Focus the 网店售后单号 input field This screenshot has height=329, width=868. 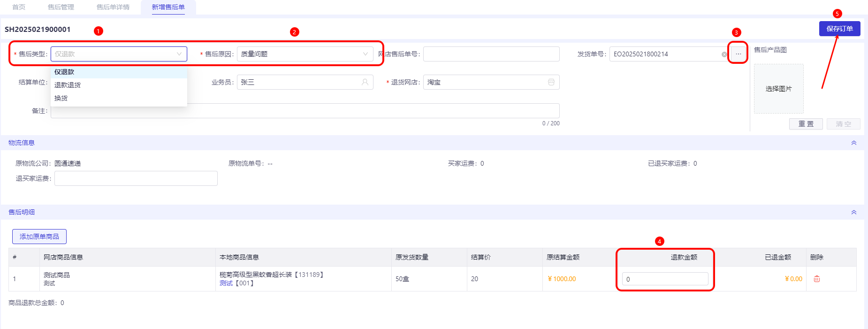coord(491,54)
